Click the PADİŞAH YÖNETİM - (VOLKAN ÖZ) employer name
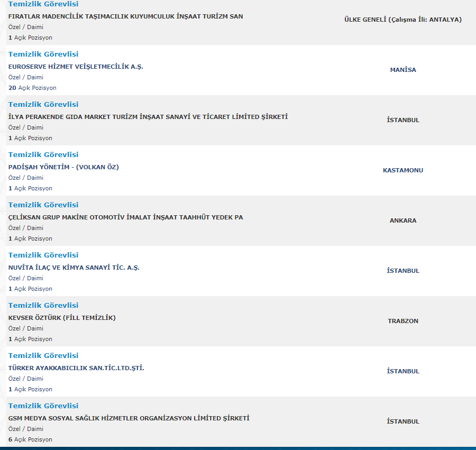The height and width of the screenshot is (450, 476). 63,167
